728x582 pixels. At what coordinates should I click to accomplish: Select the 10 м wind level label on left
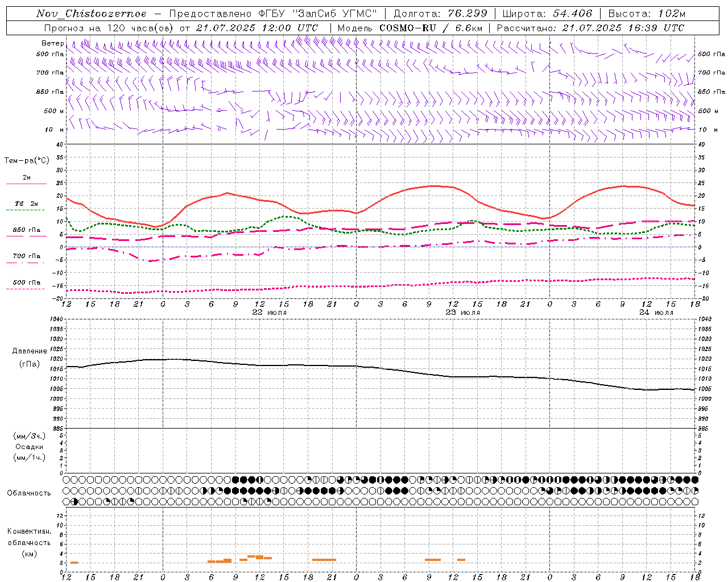(55, 130)
